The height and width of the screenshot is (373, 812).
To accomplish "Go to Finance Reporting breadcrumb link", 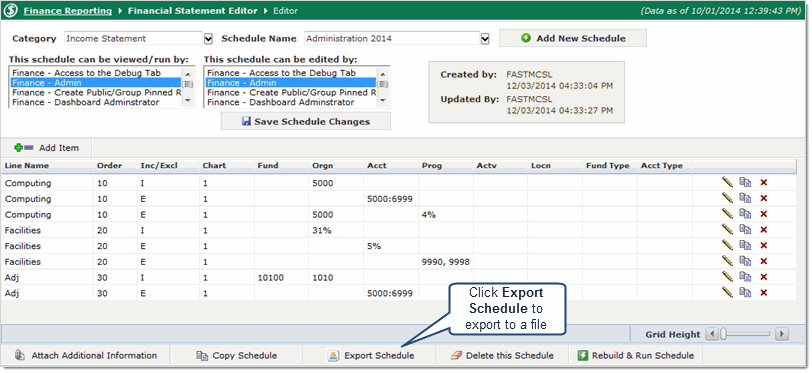I will point(67,10).
